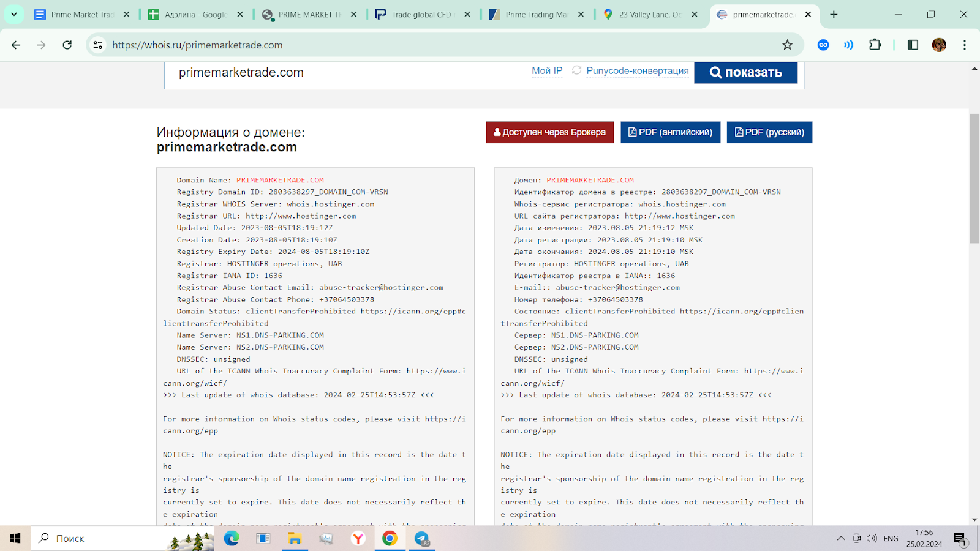Click Name Server NS1.DNS-PARKING.COM line
The height and width of the screenshot is (551, 980).
point(251,335)
